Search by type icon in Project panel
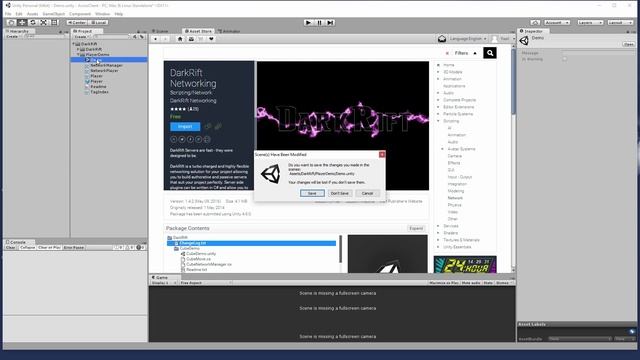 pyautogui.click(x=135, y=37)
